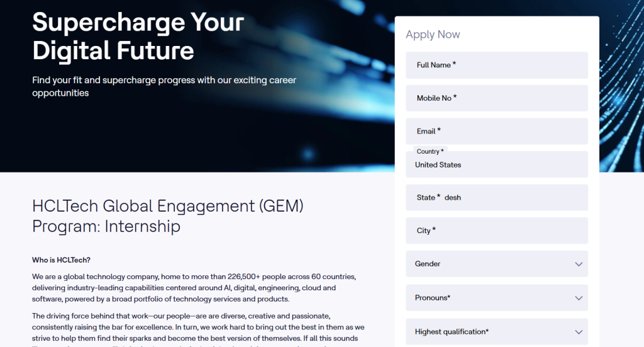
Task: Click the Supercharge Your Digital Future headline
Action: coord(138,36)
